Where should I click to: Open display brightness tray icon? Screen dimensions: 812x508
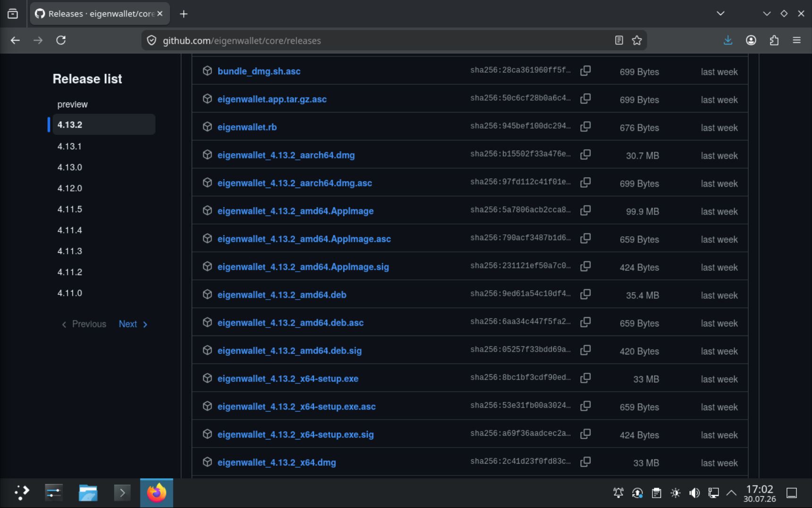pyautogui.click(x=676, y=493)
